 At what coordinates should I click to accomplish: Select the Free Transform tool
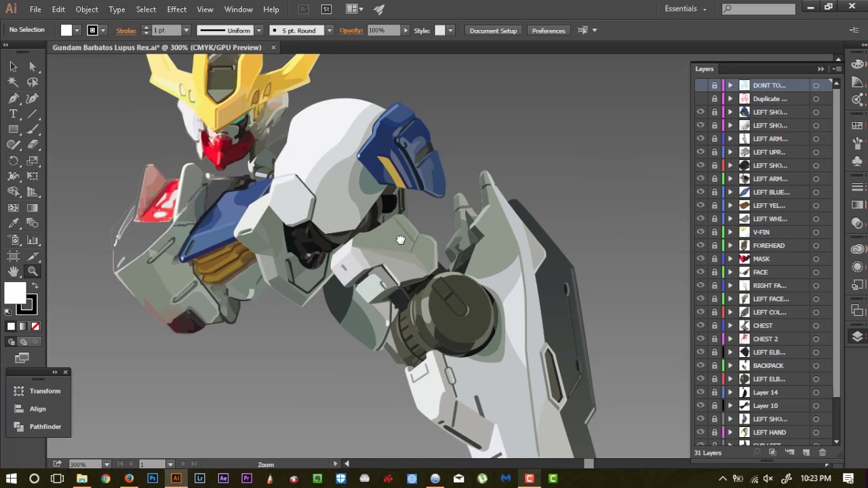point(33,177)
